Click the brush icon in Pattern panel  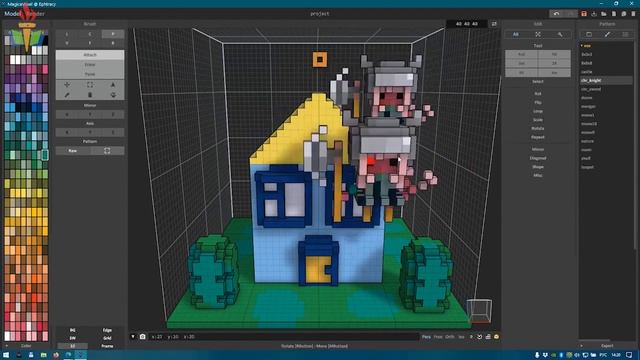[607, 35]
